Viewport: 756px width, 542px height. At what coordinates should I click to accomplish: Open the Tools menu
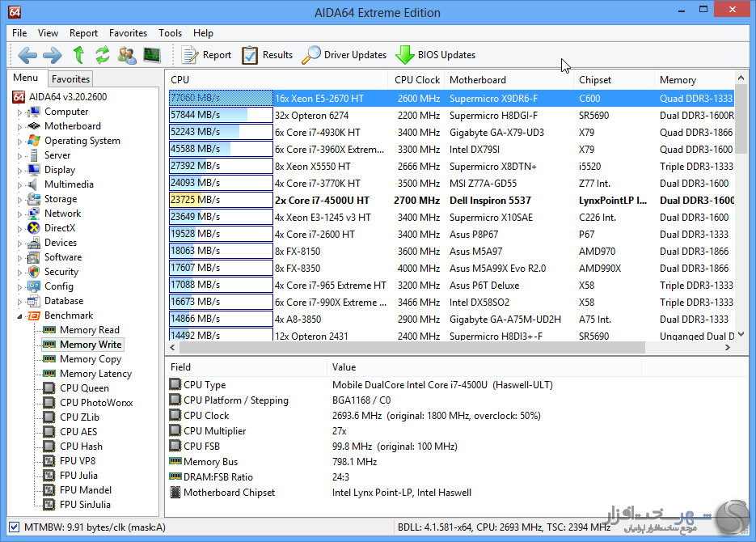tap(170, 33)
